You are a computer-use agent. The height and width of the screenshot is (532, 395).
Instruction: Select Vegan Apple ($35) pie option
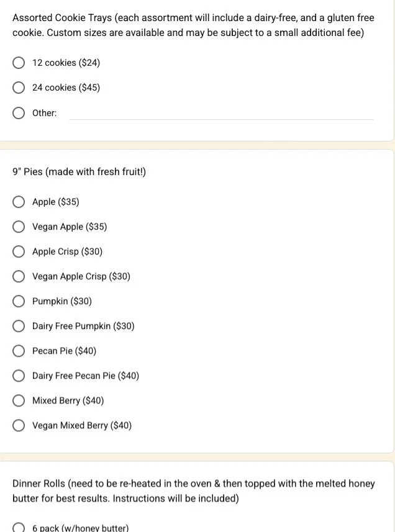click(x=19, y=227)
